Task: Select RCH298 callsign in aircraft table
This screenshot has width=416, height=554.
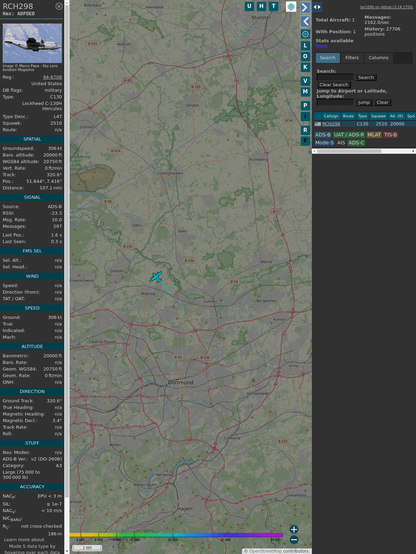Action: pos(331,124)
